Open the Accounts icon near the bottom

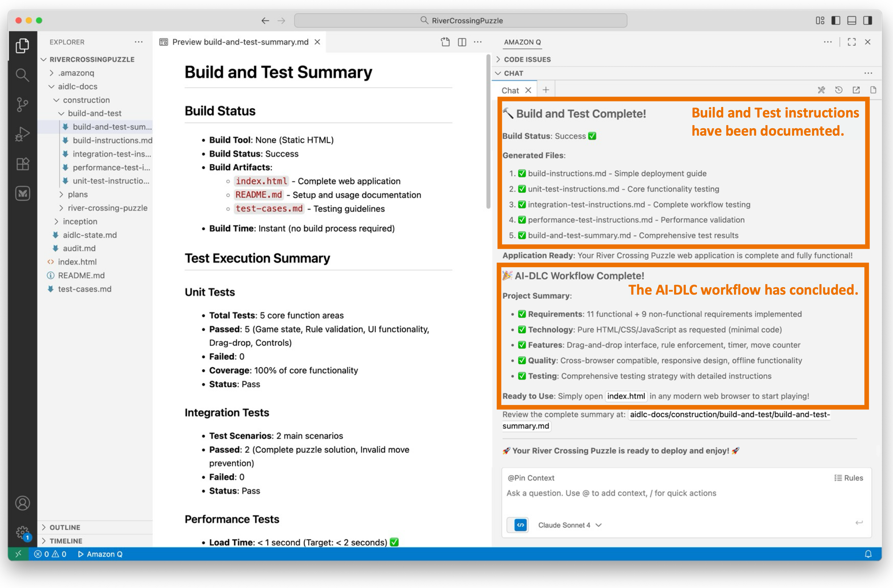pos(22,503)
